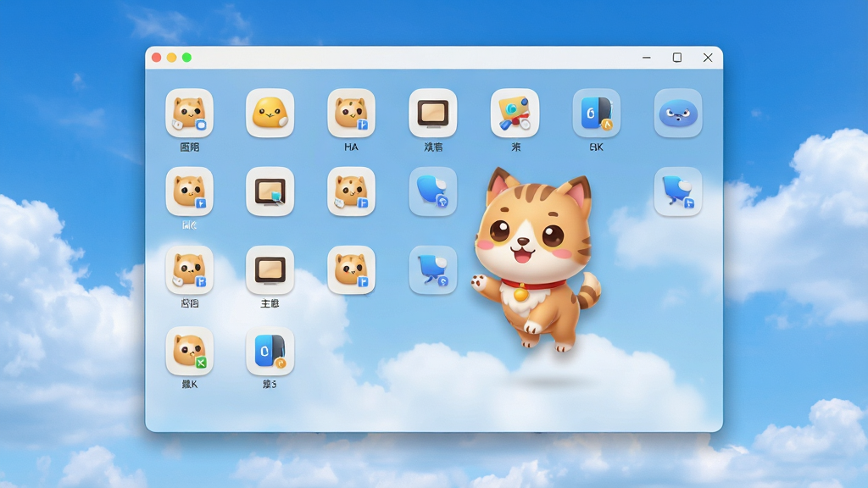Open the monitor icon with teal cursor
The width and height of the screenshot is (868, 488).
(x=270, y=191)
